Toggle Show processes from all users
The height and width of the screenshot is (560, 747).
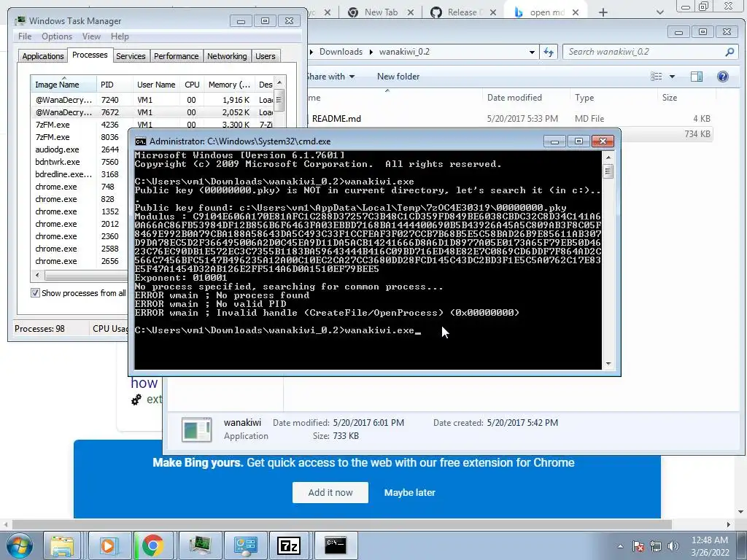[x=35, y=293]
